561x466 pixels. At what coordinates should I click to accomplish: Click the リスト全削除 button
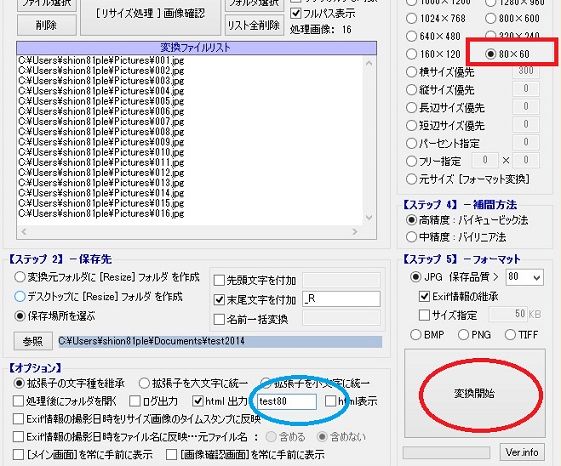click(254, 25)
